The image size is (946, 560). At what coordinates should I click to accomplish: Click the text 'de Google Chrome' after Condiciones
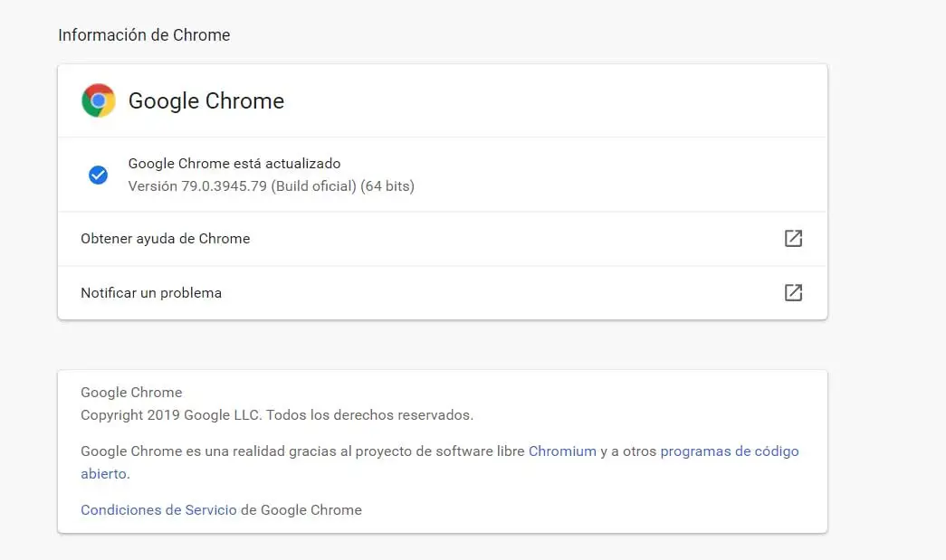[x=301, y=509]
